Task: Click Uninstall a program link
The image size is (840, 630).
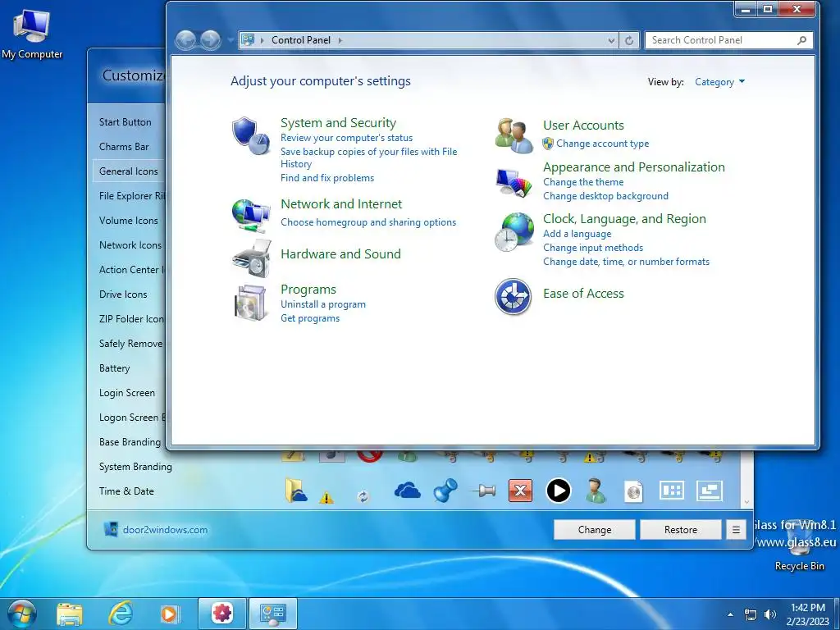Action: click(323, 304)
